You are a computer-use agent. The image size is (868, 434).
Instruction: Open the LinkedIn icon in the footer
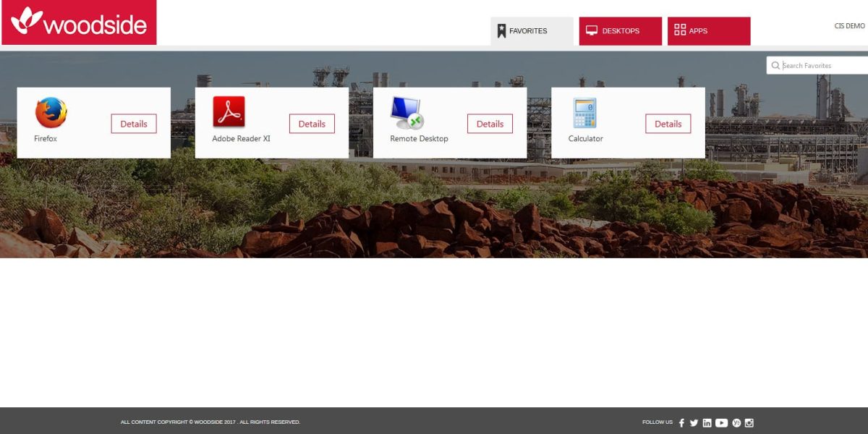point(707,422)
